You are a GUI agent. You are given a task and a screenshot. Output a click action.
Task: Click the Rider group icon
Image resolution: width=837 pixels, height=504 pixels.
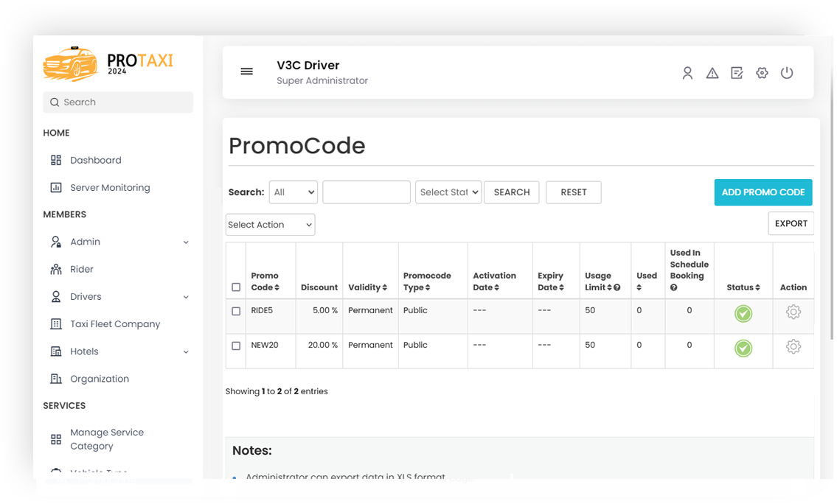[56, 270]
